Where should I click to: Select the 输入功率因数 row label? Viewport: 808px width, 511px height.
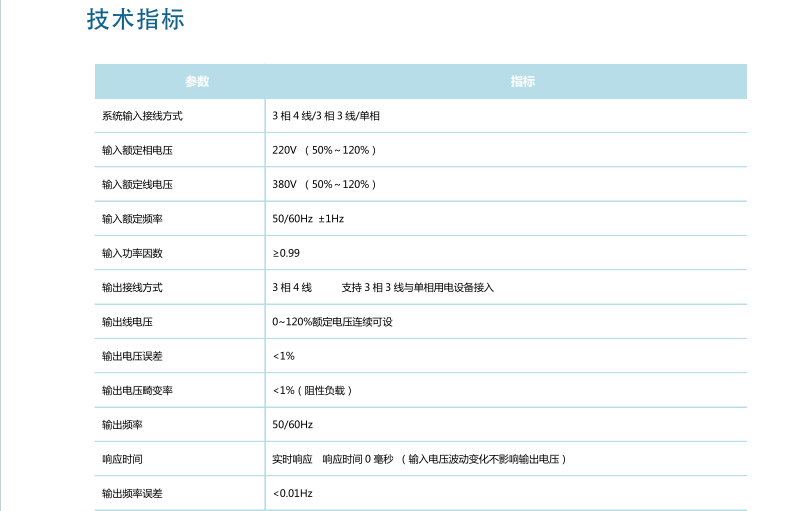click(132, 253)
